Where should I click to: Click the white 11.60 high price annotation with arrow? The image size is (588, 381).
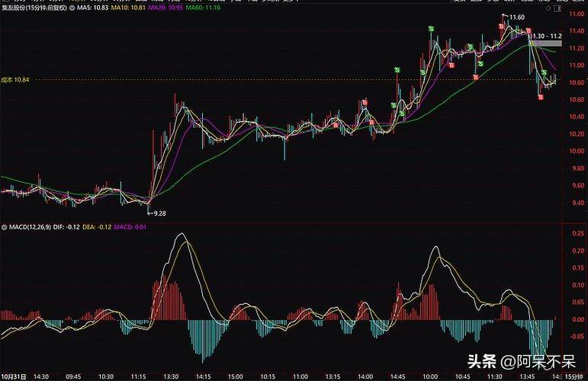coord(514,17)
